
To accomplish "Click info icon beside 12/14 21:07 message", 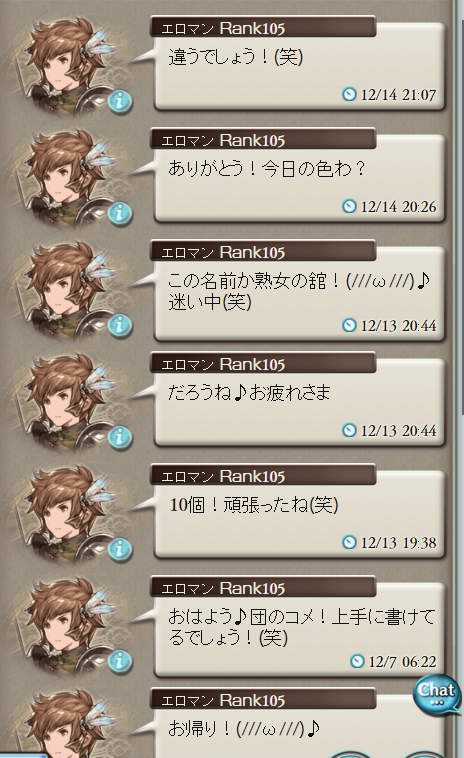I will pos(120,101).
